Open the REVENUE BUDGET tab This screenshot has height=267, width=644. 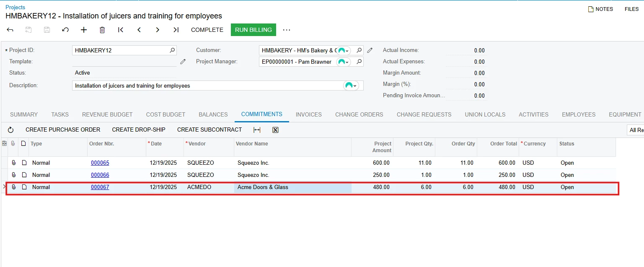(x=107, y=114)
